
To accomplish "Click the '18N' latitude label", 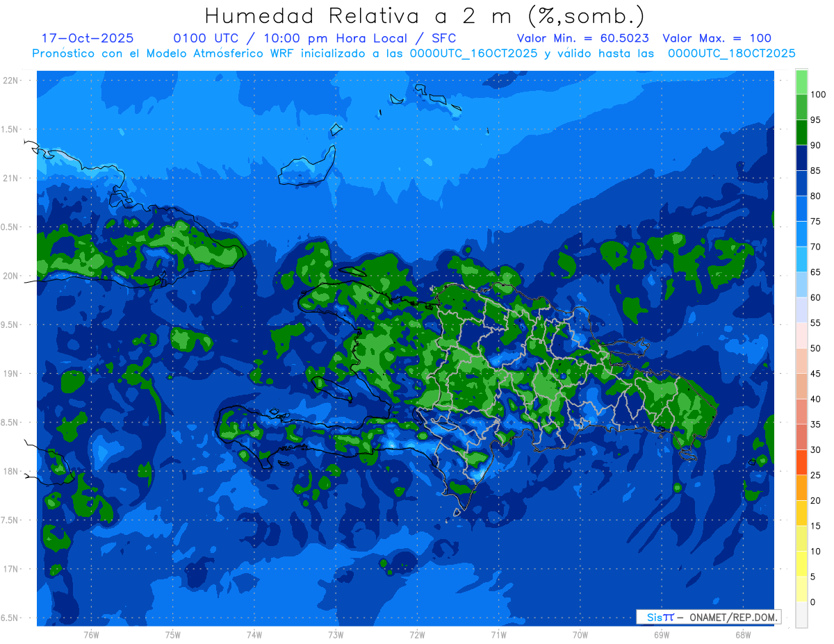I will tap(10, 471).
